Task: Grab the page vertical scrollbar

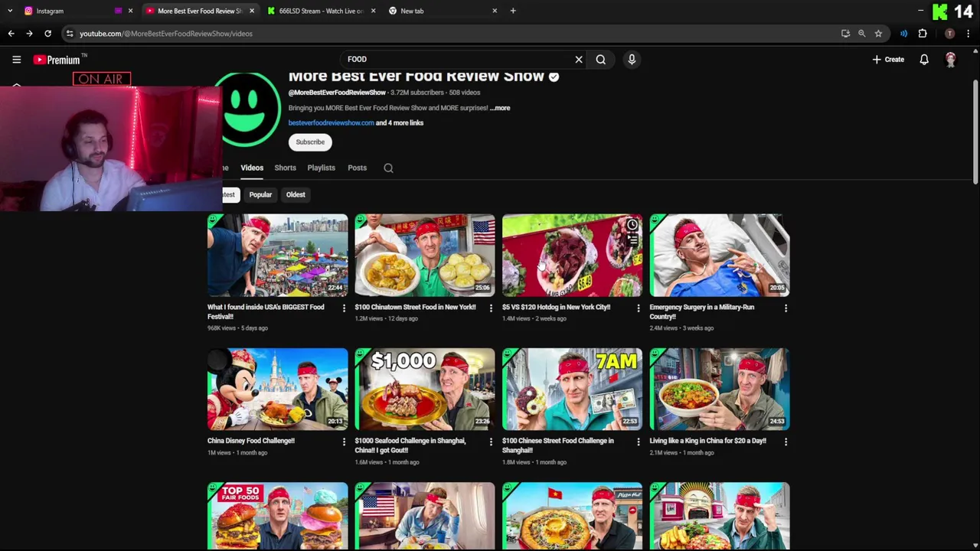Action: click(x=975, y=132)
